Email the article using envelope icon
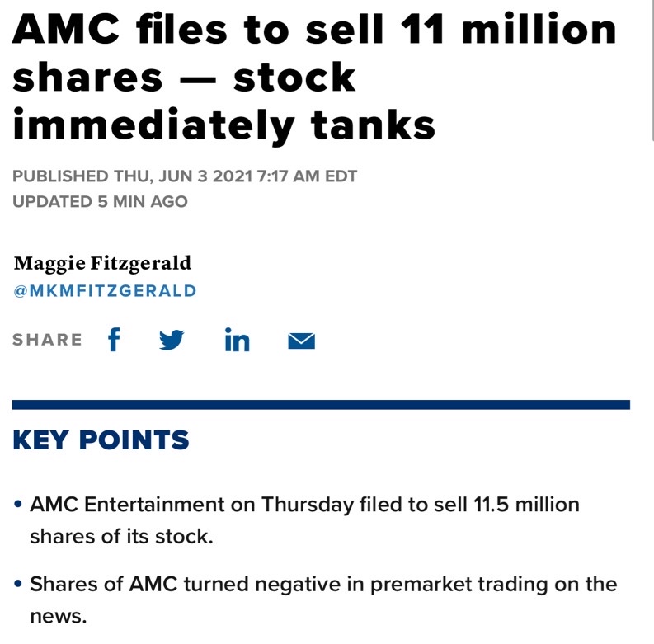Screen dimensions: 654x644 tap(302, 341)
